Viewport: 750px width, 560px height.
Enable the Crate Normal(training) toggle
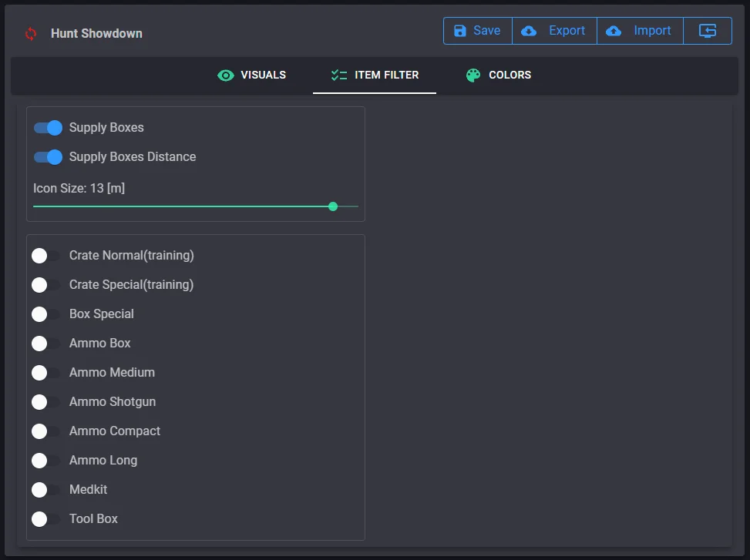click(46, 256)
